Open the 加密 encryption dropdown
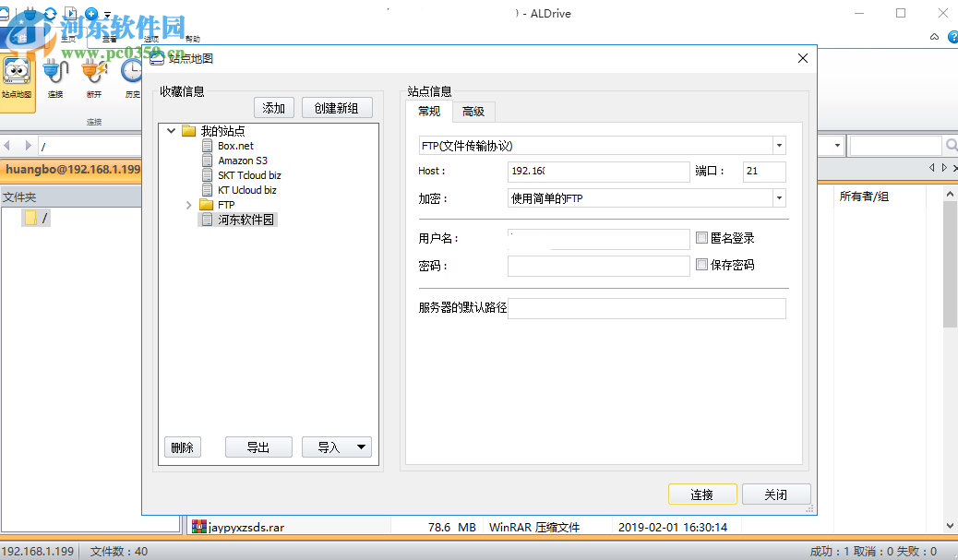The width and height of the screenshot is (958, 560). click(779, 197)
